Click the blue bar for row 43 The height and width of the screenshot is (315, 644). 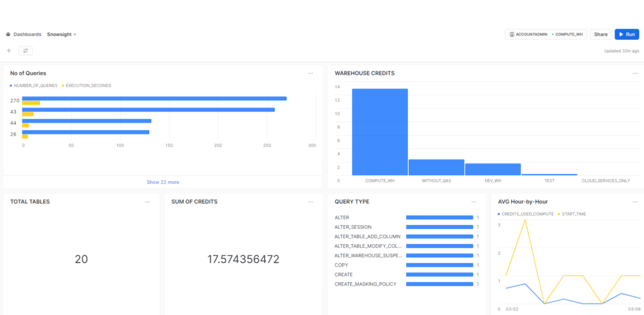click(149, 110)
